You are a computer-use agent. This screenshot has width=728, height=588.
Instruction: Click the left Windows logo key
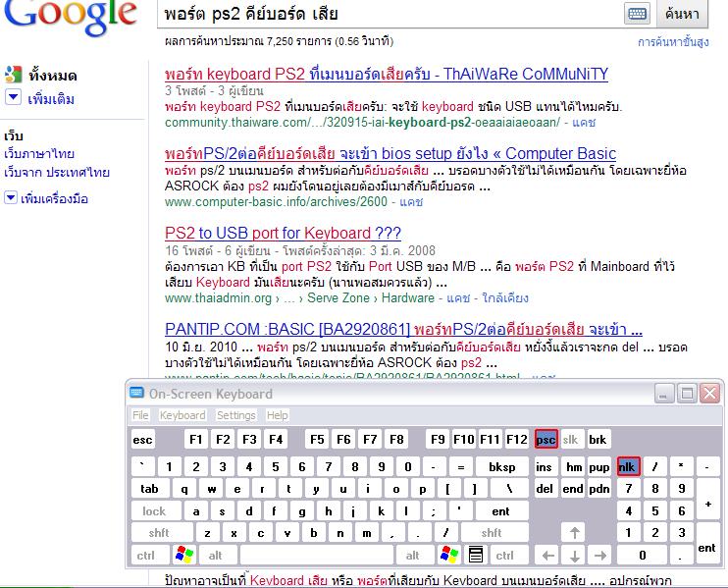click(184, 555)
